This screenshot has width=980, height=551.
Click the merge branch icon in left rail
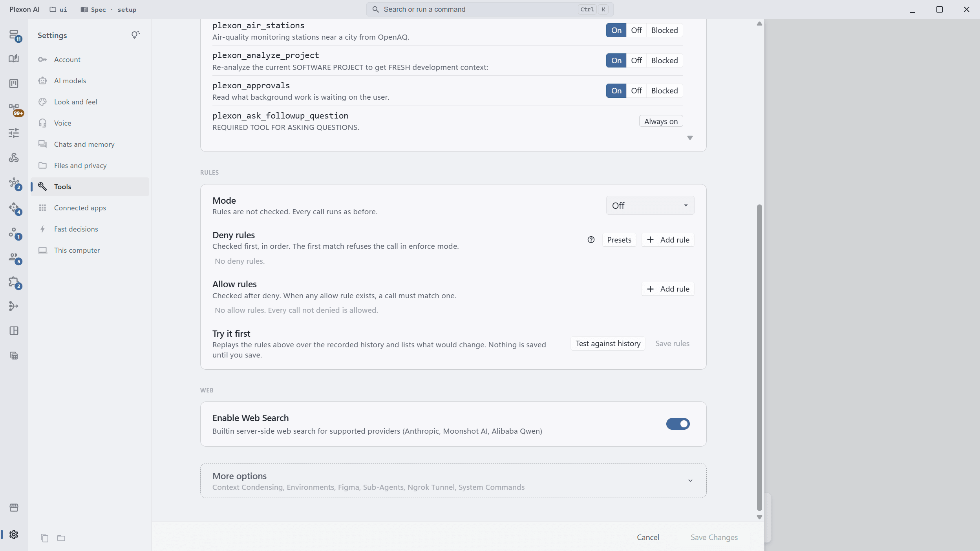click(14, 306)
